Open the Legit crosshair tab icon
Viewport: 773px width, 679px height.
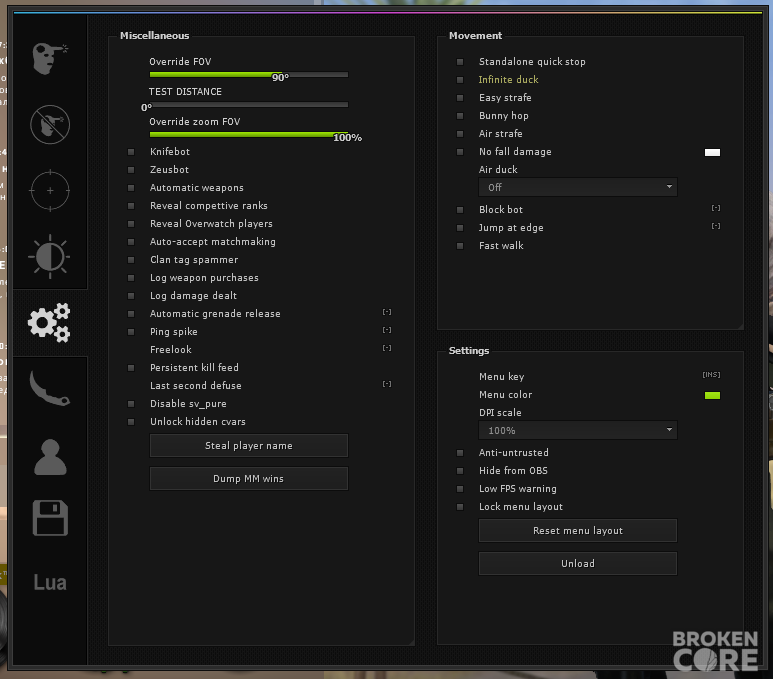[x=50, y=190]
